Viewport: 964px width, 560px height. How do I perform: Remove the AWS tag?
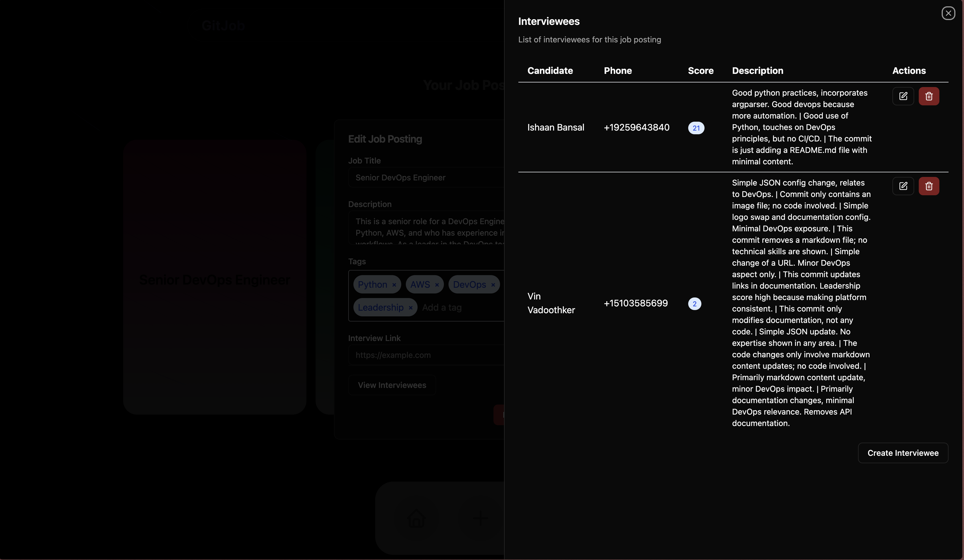pos(437,285)
